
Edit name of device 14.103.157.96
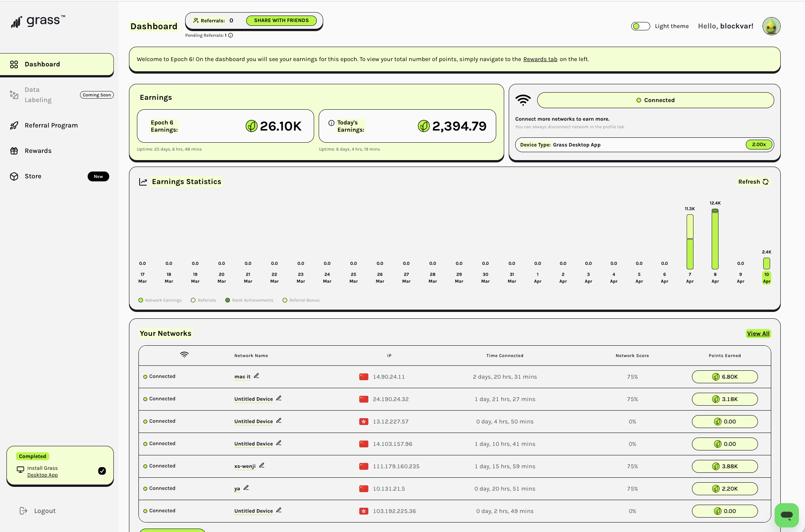point(279,443)
